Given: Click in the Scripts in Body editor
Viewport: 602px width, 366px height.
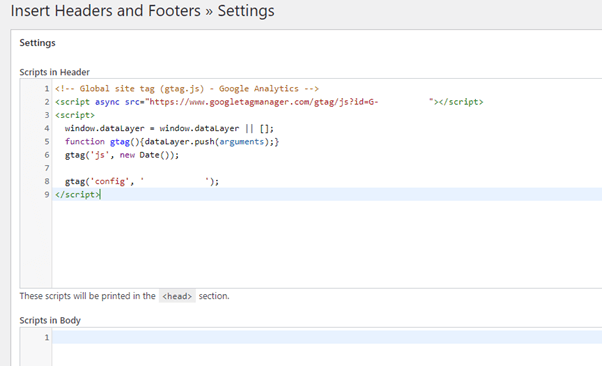Looking at the screenshot, I should coord(311,347).
